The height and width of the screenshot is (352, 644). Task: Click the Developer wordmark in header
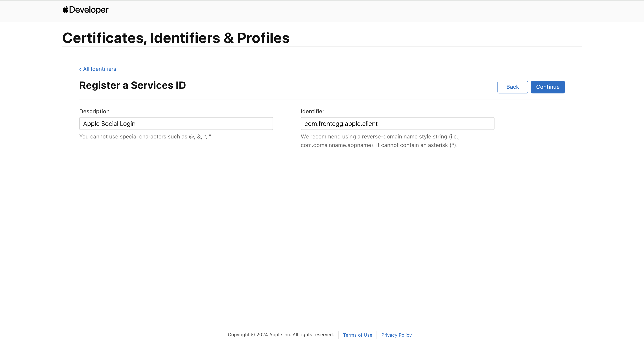[89, 10]
